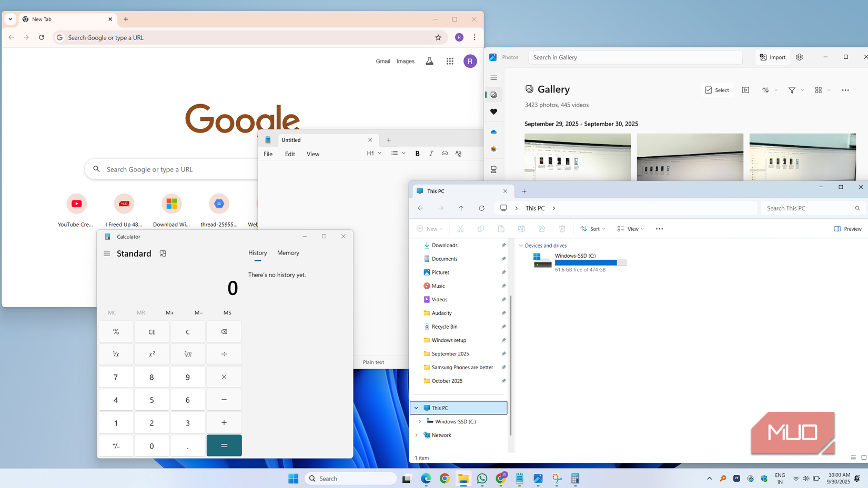Open WhatsApp from the taskbar

click(482, 479)
